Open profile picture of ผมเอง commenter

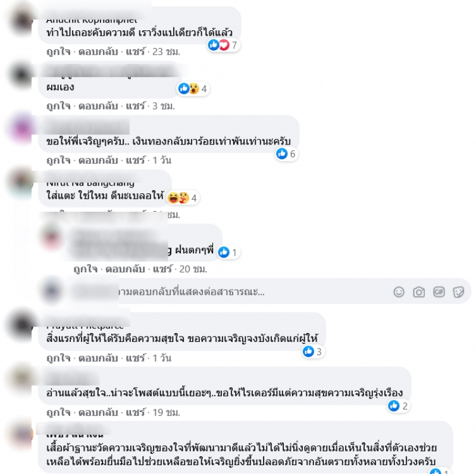tap(21, 74)
